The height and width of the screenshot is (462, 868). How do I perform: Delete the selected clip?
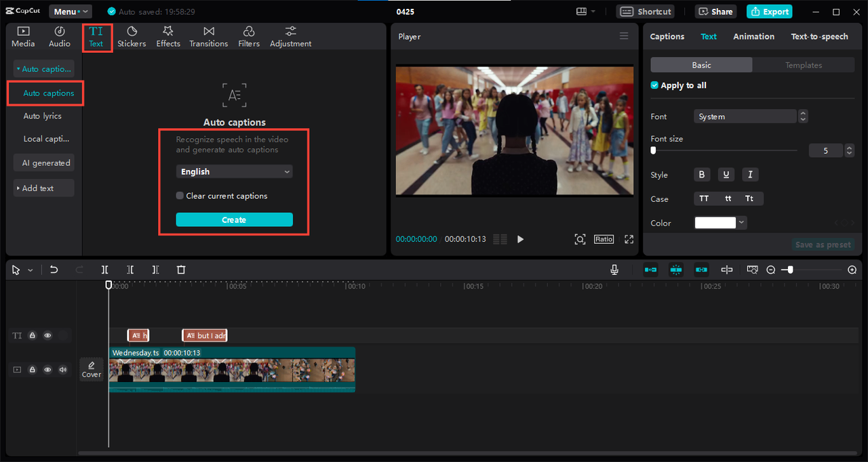click(181, 270)
